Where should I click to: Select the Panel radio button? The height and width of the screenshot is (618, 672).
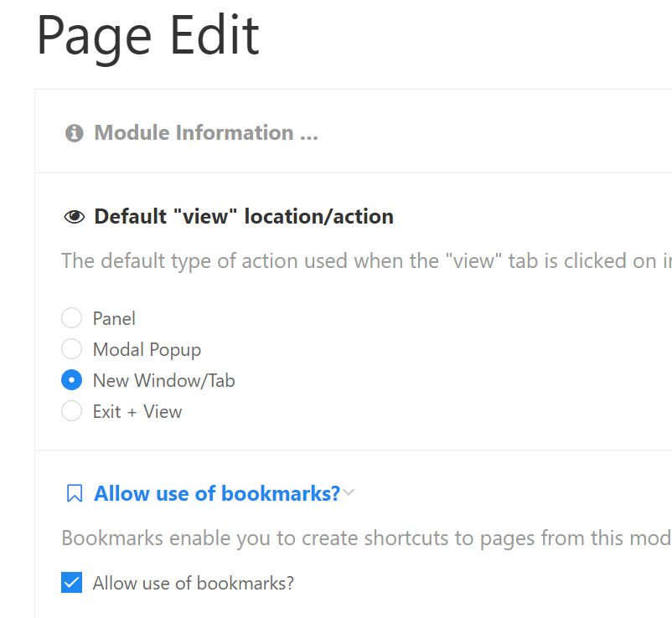pos(72,318)
